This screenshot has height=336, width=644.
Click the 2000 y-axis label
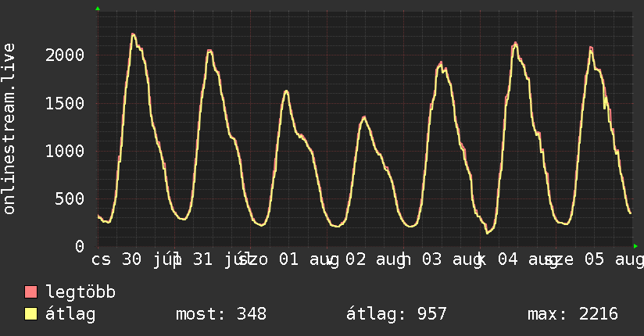pyautogui.click(x=65, y=55)
